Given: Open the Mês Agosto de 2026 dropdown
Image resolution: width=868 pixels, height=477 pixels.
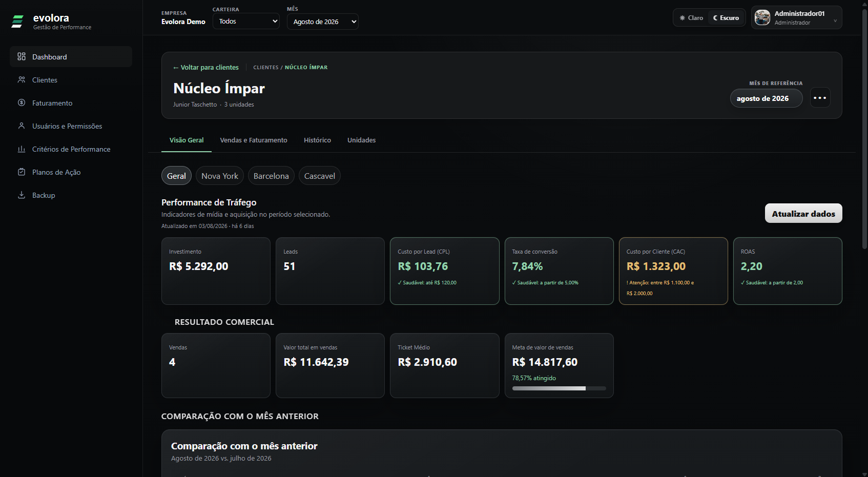Looking at the screenshot, I should click(322, 22).
